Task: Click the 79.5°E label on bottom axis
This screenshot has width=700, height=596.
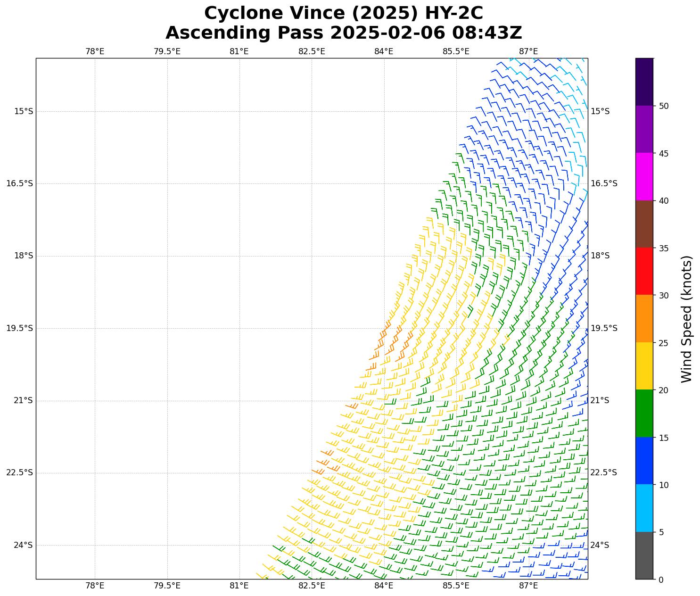Action: tap(167, 586)
